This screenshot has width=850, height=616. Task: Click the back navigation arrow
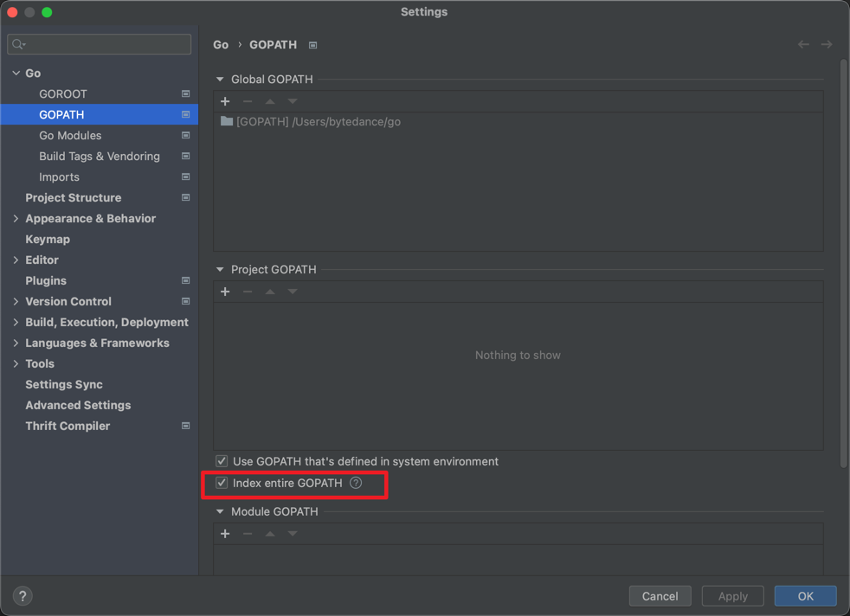[x=803, y=44]
